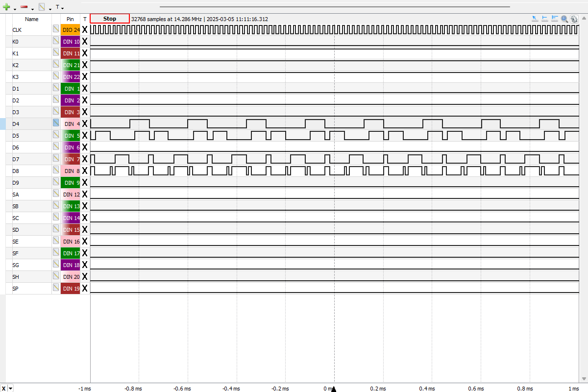Toggle the trigger X for SP signal
The image size is (588, 392).
click(x=85, y=289)
